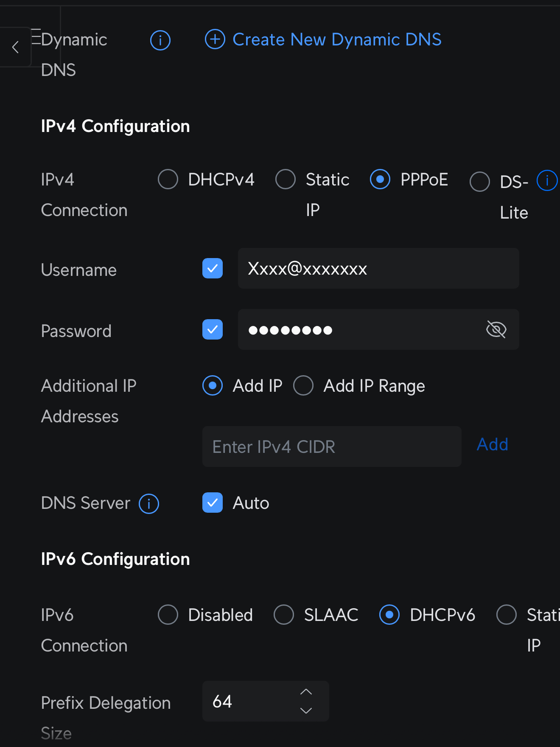Reveal password with the eye icon
Image resolution: width=560 pixels, height=747 pixels.
496,329
